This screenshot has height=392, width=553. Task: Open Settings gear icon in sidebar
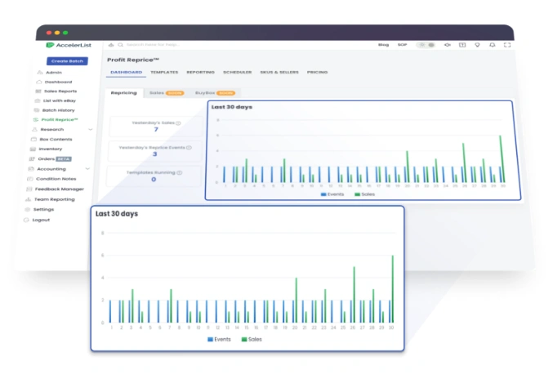27,209
